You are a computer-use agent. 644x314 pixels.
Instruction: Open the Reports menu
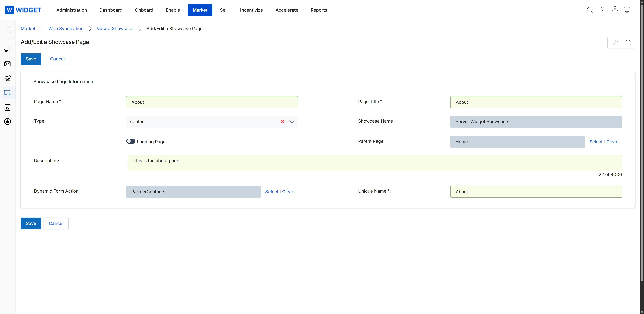click(x=319, y=10)
